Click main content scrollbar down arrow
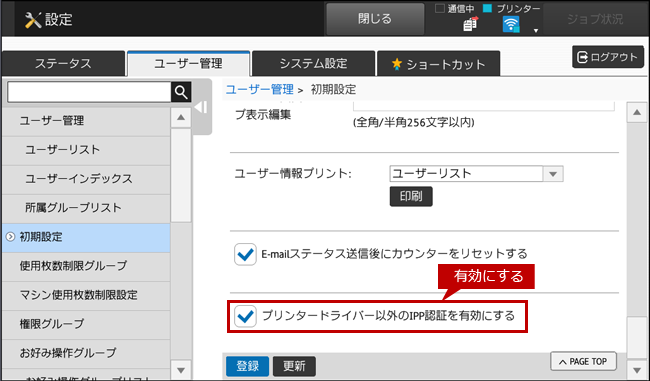This screenshot has height=381, width=650. click(637, 369)
